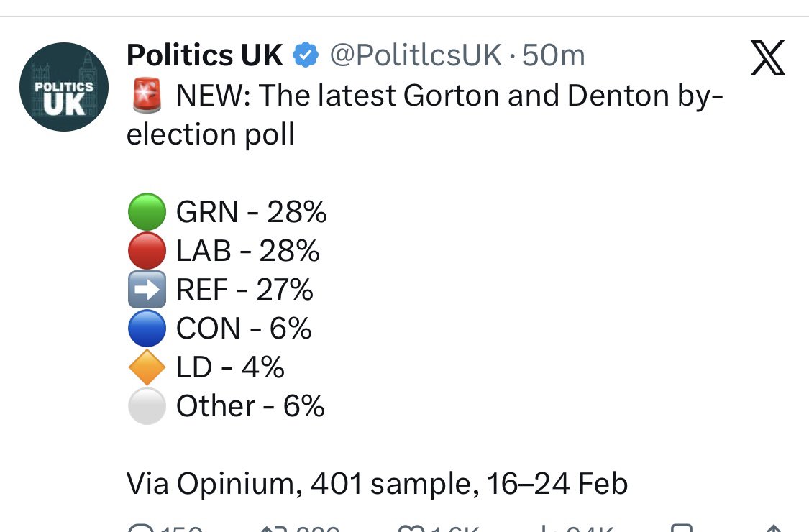Click the green circle beside GRN

[x=147, y=212]
